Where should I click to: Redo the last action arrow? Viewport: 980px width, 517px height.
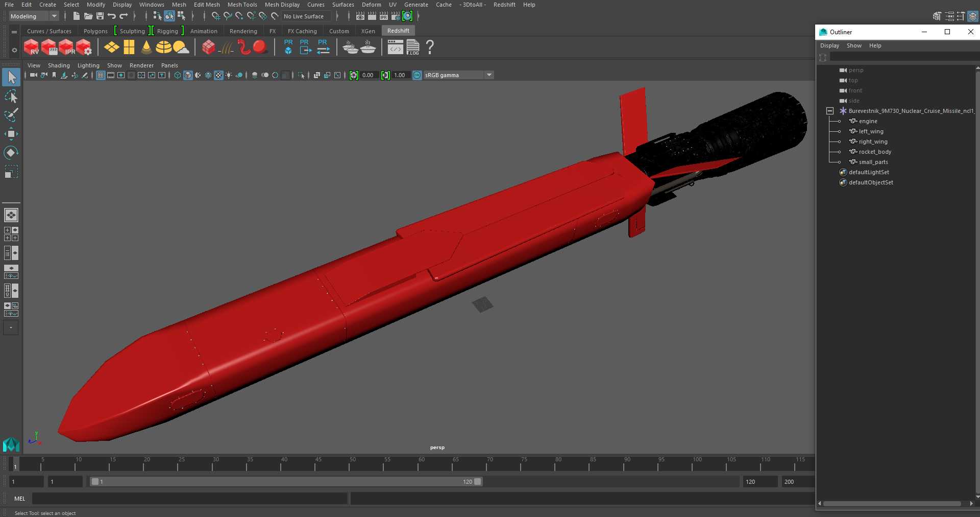tap(124, 16)
